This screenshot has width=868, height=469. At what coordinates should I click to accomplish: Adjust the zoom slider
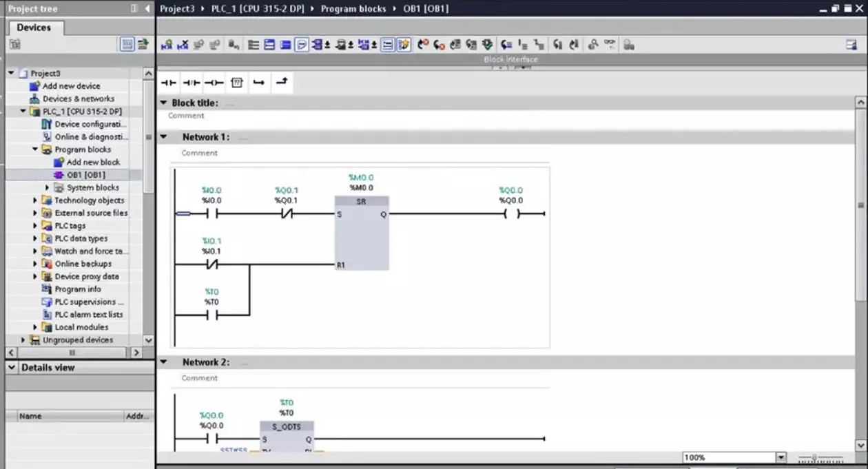pyautogui.click(x=815, y=457)
